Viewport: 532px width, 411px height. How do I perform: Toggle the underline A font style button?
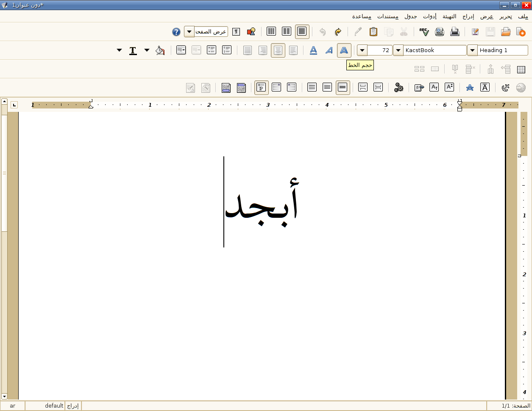click(x=313, y=50)
